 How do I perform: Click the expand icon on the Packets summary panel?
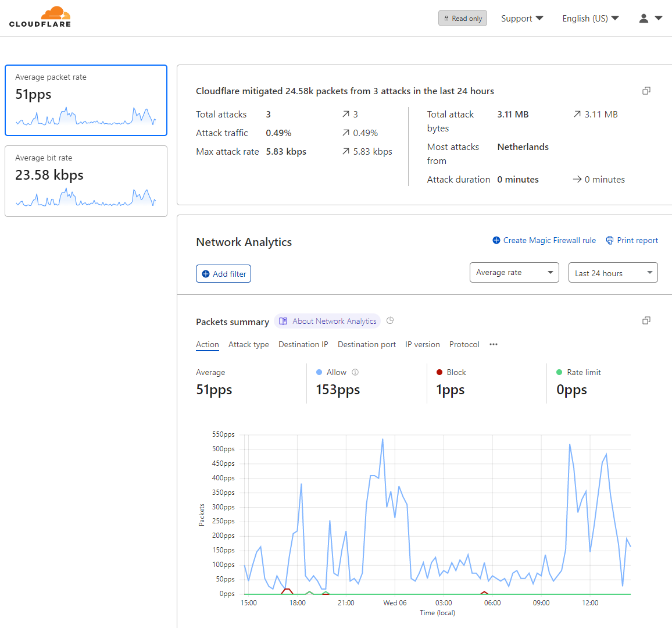(x=646, y=320)
